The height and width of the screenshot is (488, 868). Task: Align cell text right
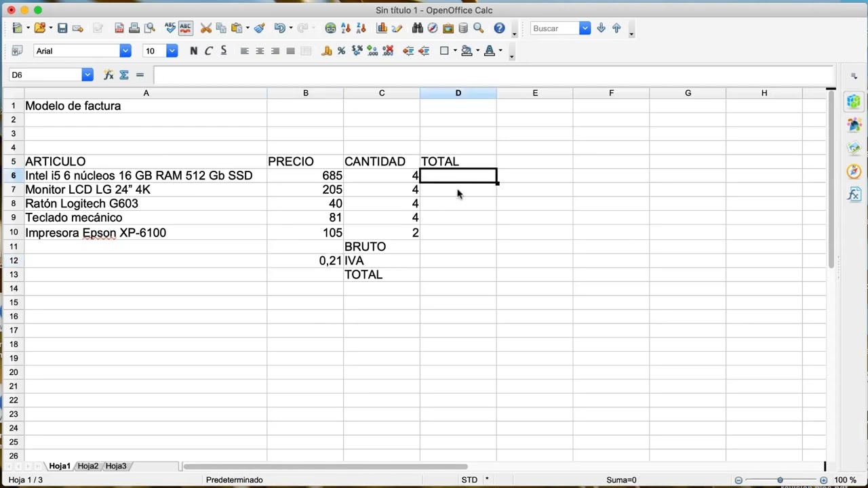tap(275, 51)
